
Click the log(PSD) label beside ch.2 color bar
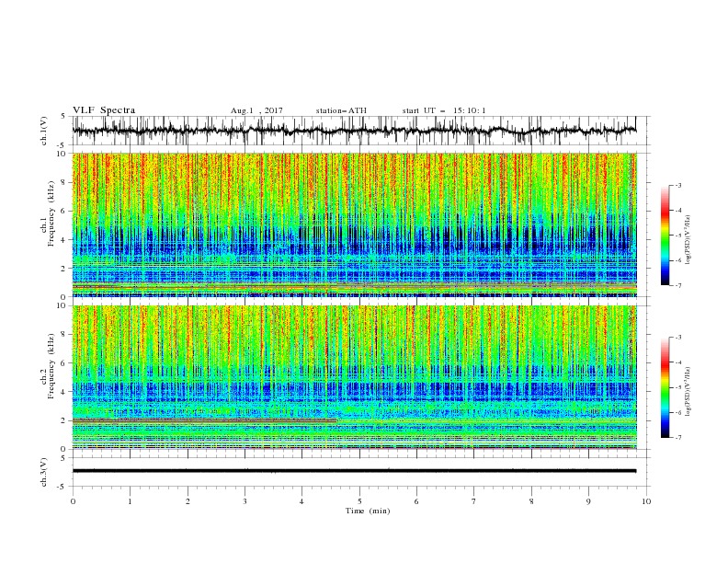click(688, 392)
